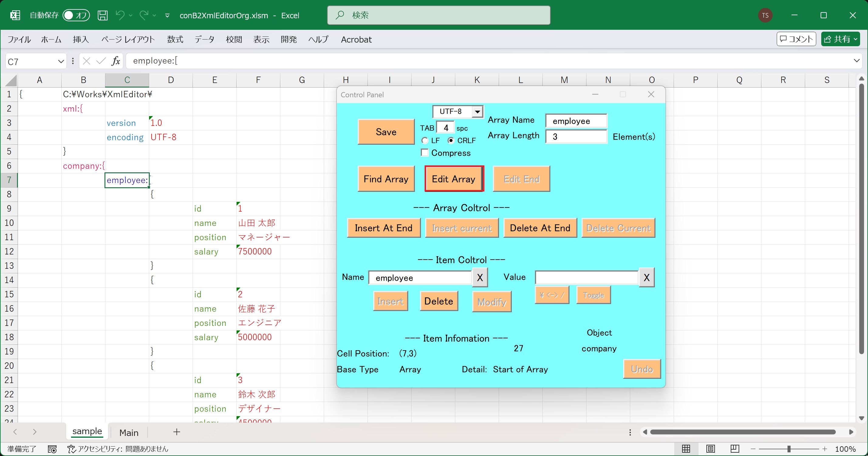Open the 開発 ribbon tab
The height and width of the screenshot is (456, 868).
tap(289, 40)
